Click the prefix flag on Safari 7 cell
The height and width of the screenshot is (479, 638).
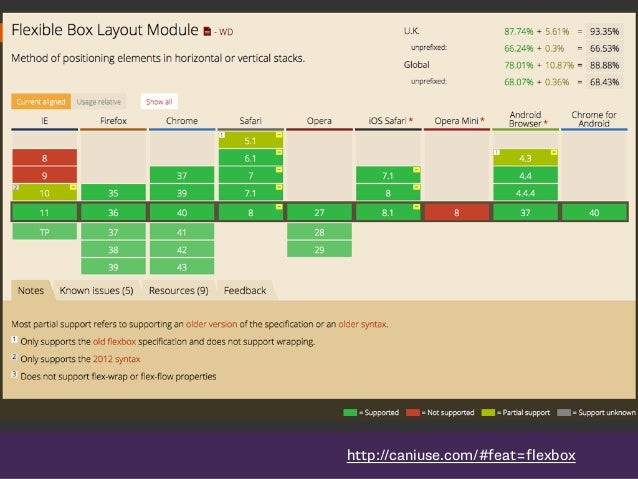pyautogui.click(x=279, y=170)
